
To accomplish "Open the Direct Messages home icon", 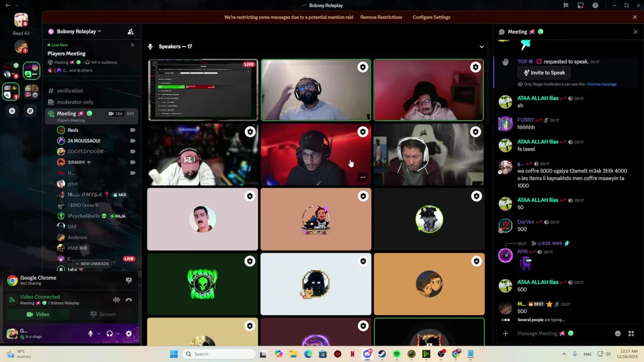I will [21, 20].
